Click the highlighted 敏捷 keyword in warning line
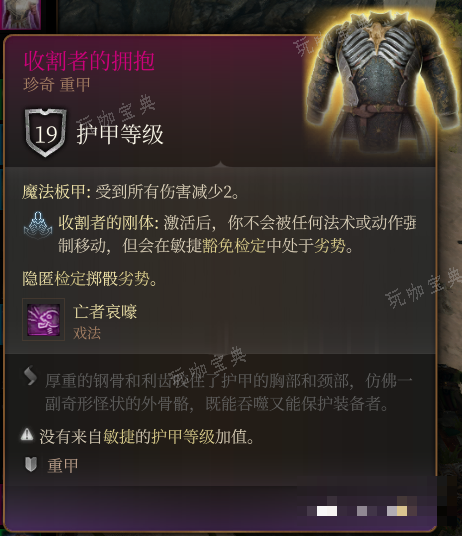 (x=119, y=437)
